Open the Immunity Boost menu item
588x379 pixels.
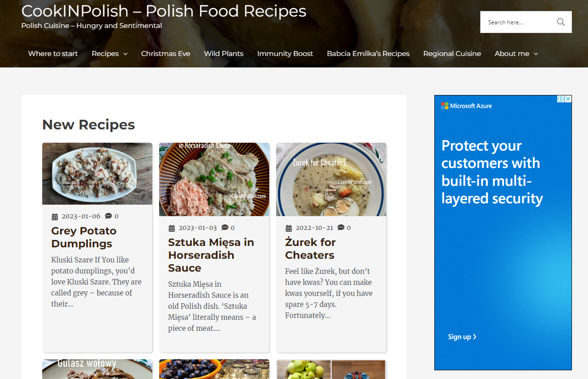(x=285, y=54)
